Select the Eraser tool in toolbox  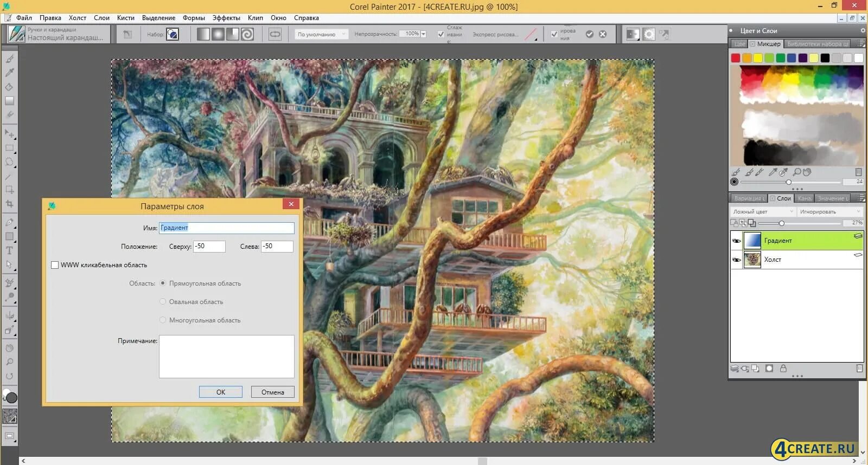(9, 115)
